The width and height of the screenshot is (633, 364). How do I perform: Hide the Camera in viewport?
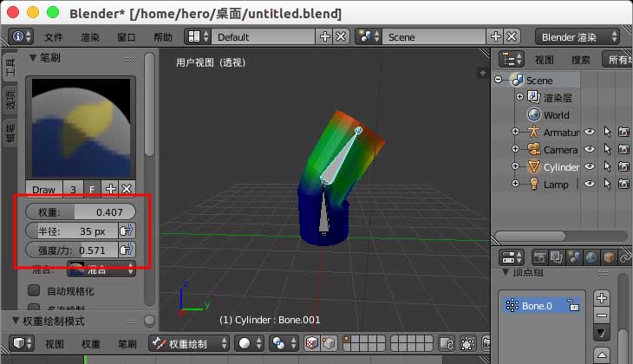click(590, 149)
